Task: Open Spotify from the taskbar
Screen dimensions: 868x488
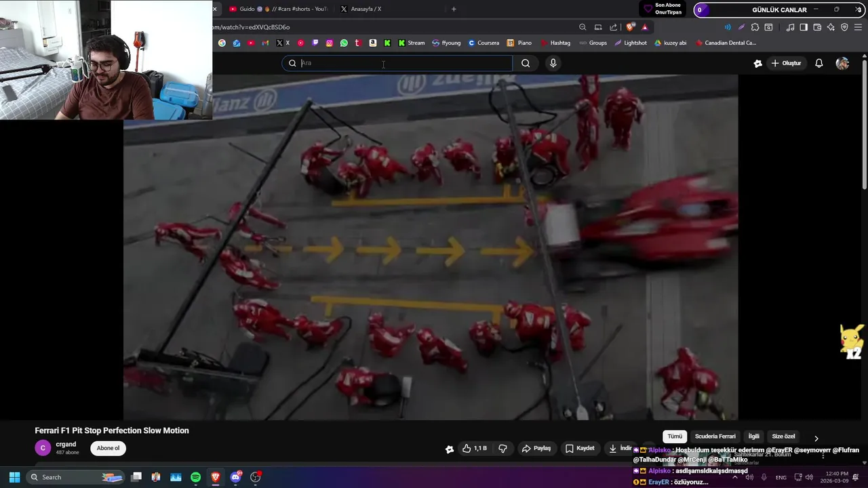Action: (x=195, y=477)
